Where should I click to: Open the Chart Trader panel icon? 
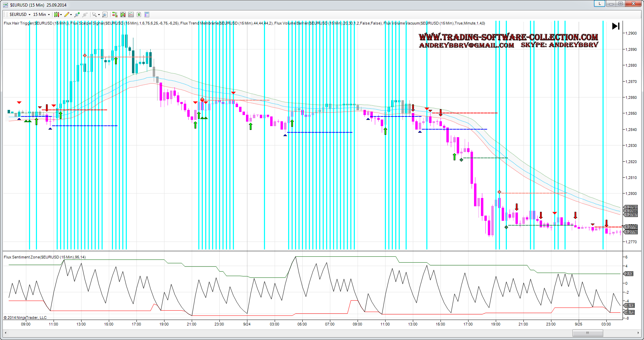pos(115,15)
